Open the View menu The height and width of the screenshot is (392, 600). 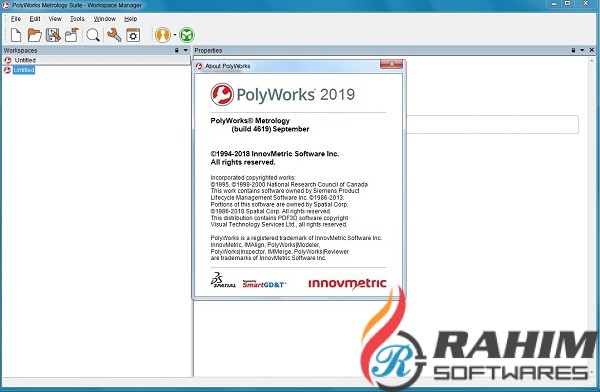pyautogui.click(x=55, y=19)
